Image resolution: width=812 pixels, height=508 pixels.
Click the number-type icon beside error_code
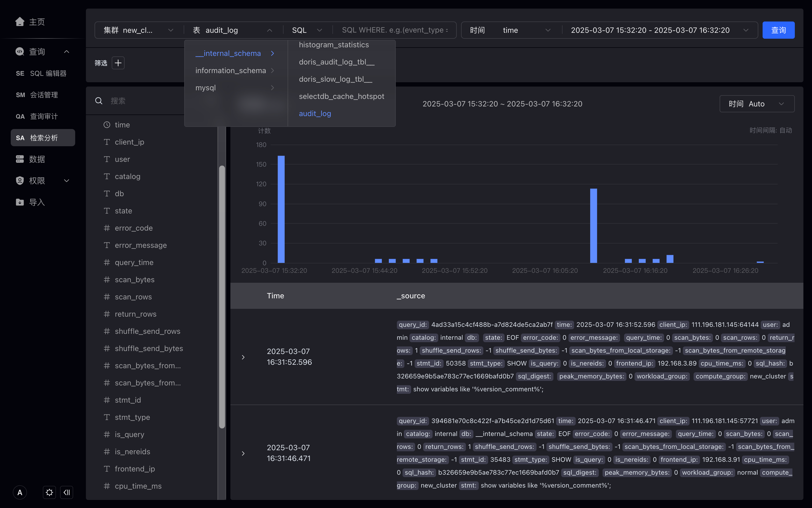coord(107,228)
